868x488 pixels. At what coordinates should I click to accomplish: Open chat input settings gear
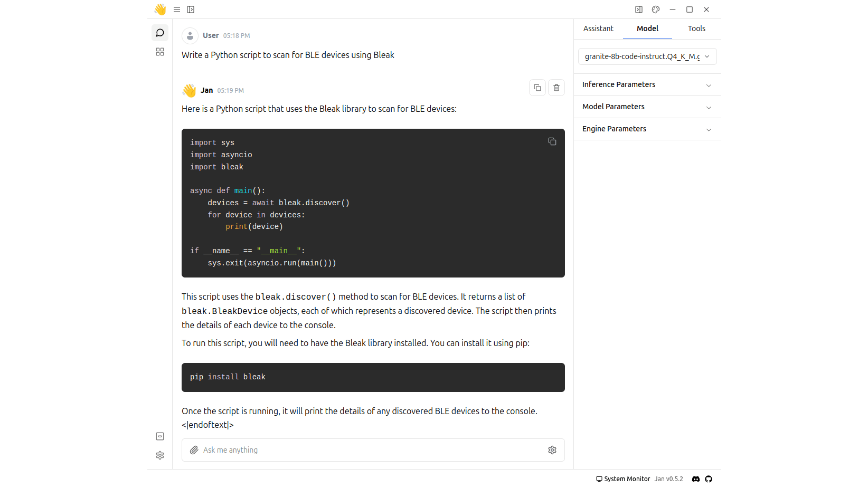pos(552,450)
